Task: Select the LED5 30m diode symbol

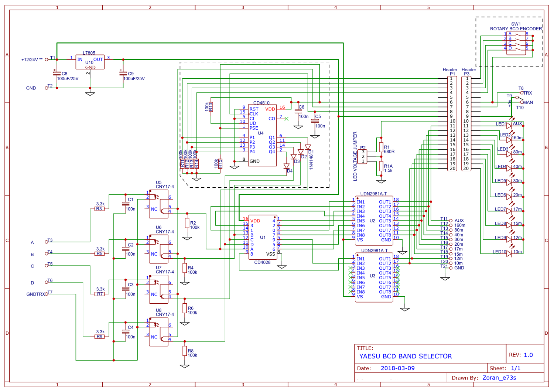Action: (x=509, y=183)
